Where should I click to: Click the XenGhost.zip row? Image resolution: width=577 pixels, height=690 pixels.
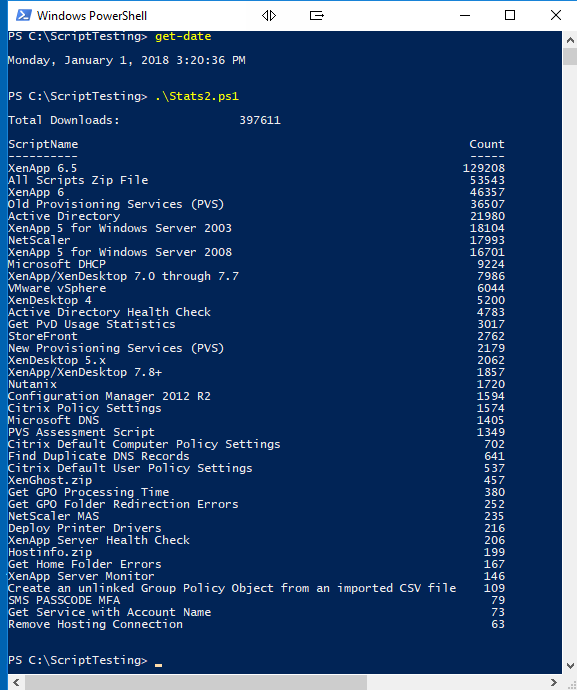point(256,481)
